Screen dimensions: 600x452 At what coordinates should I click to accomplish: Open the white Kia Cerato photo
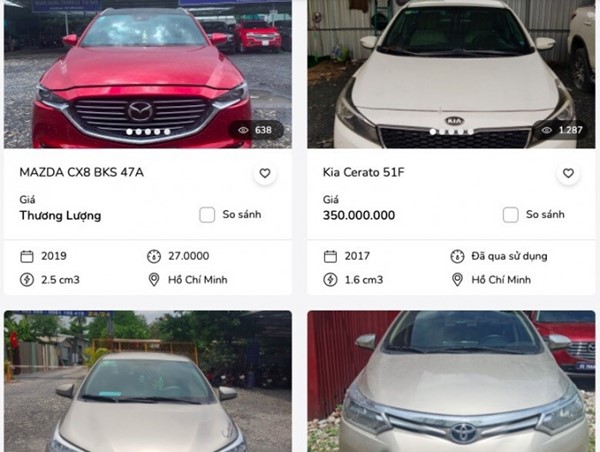[452, 74]
